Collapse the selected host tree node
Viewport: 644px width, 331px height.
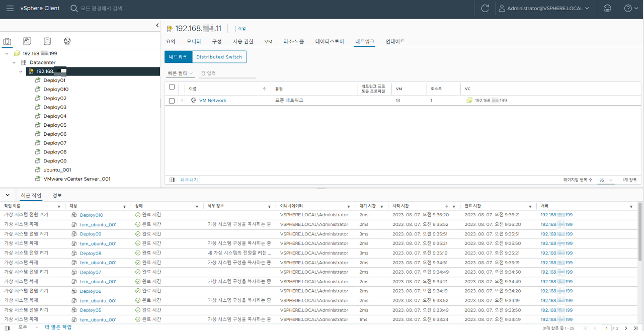21,71
